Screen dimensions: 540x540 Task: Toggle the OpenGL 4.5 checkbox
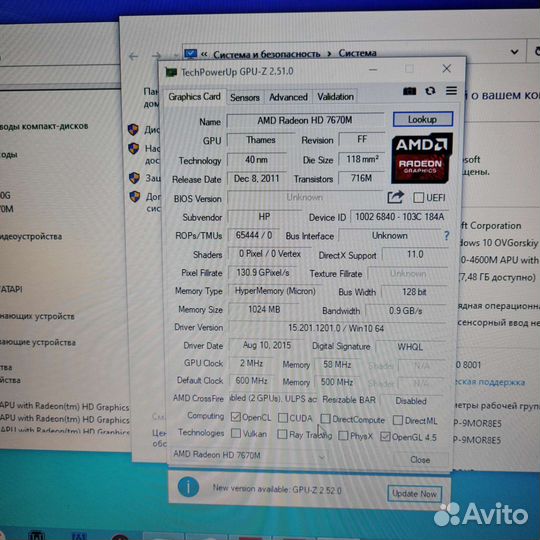(385, 437)
